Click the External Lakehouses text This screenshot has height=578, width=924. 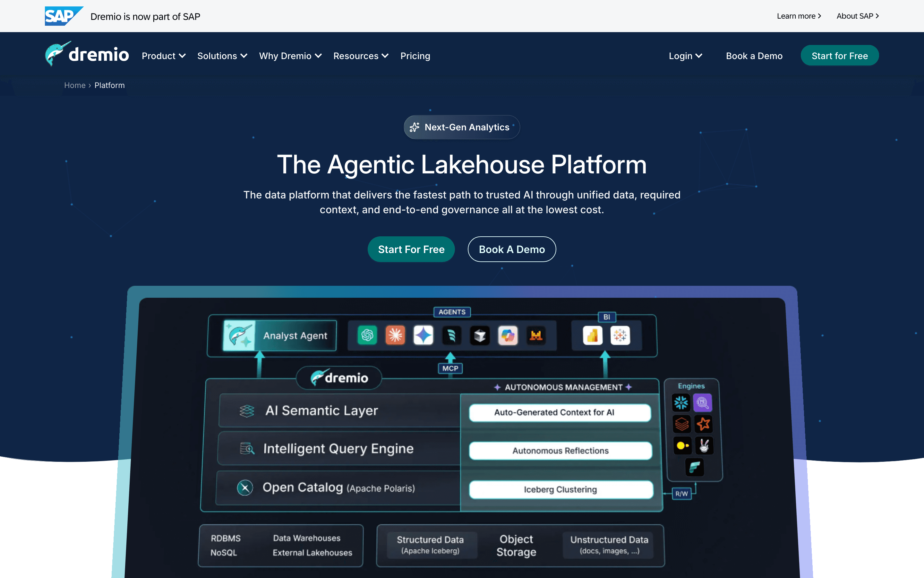click(312, 553)
